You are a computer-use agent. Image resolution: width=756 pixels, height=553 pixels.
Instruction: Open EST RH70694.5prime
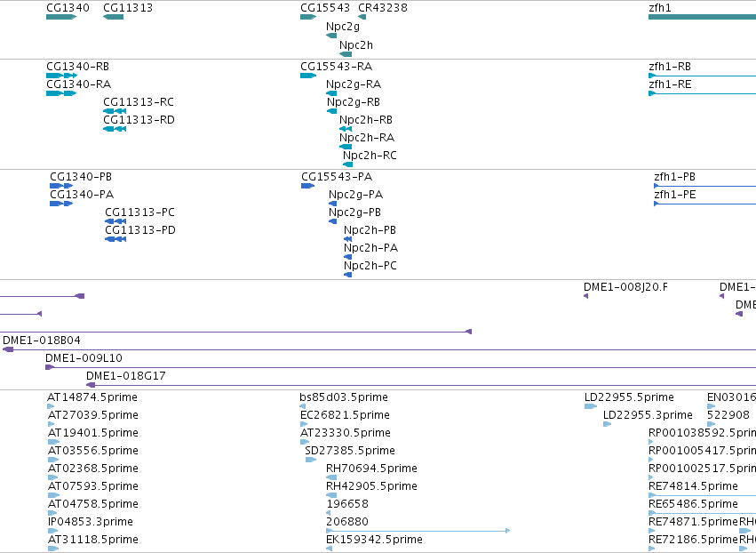pyautogui.click(x=371, y=469)
